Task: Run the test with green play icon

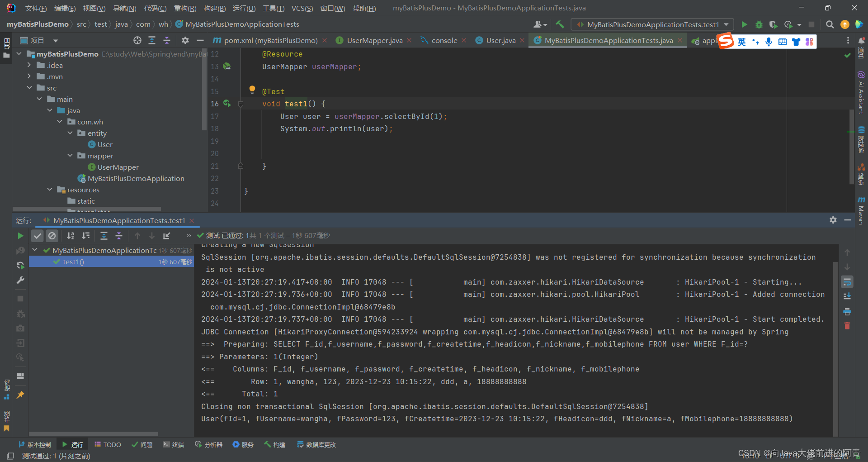Action: (744, 24)
